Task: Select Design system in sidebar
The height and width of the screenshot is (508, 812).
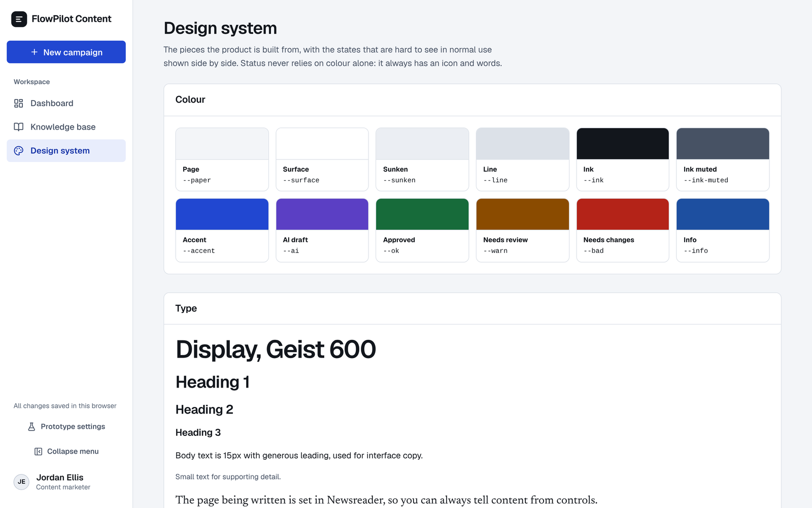Action: 66,151
